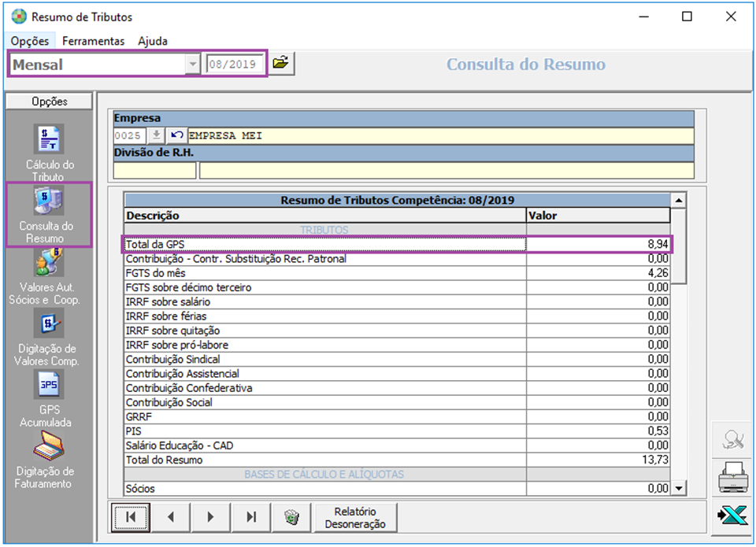Select the Total da GPS row
Image resolution: width=756 pixels, height=547 pixels.
pos(397,244)
